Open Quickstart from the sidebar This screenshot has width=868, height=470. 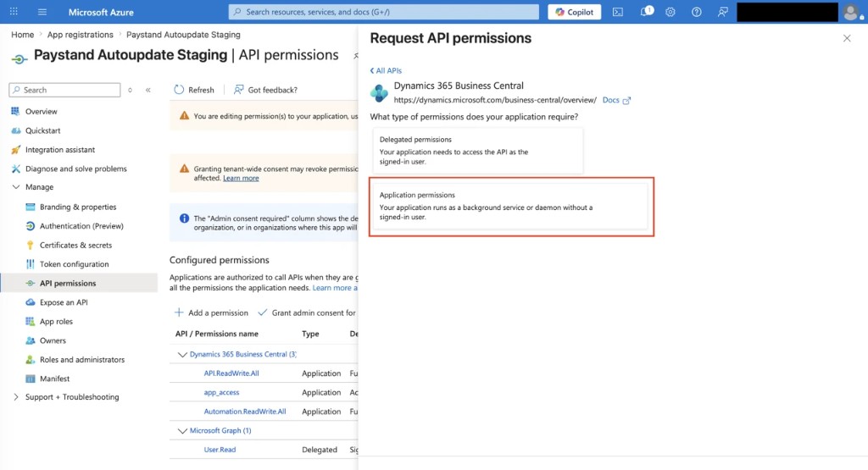pyautogui.click(x=42, y=130)
